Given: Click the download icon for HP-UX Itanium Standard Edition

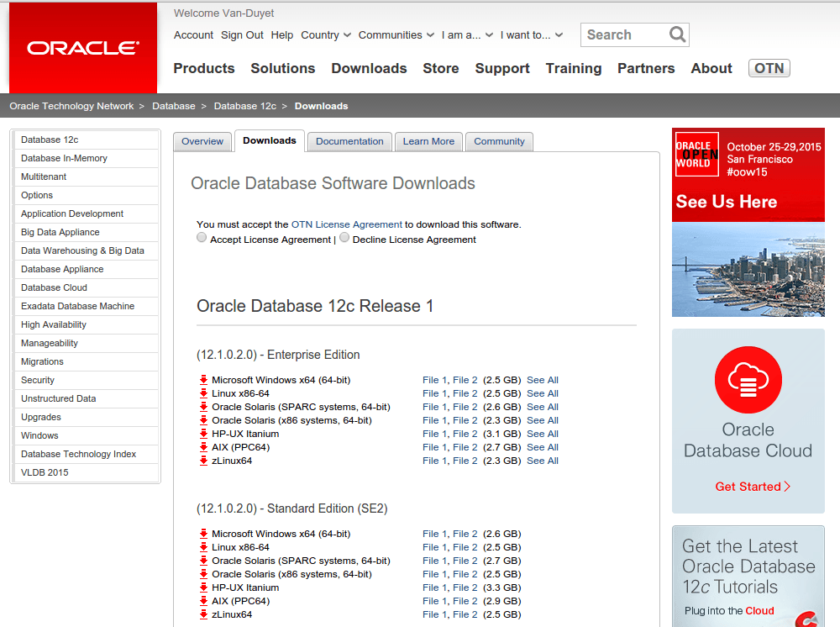Looking at the screenshot, I should 202,587.
